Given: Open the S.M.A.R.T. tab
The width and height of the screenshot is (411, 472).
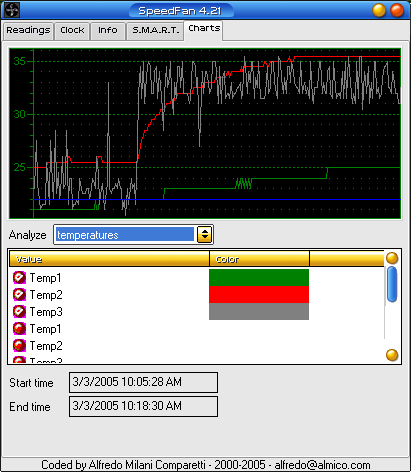Looking at the screenshot, I should (x=155, y=31).
